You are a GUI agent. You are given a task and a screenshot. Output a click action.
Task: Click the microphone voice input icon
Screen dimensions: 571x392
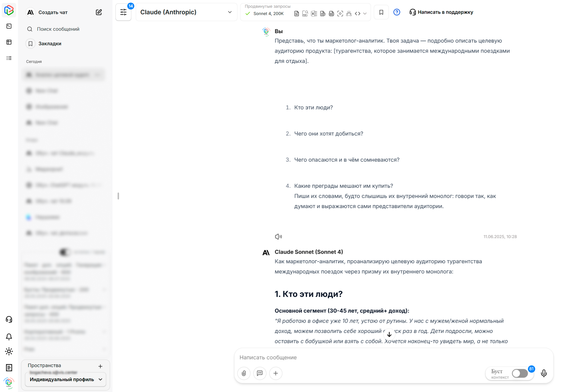tap(544, 373)
